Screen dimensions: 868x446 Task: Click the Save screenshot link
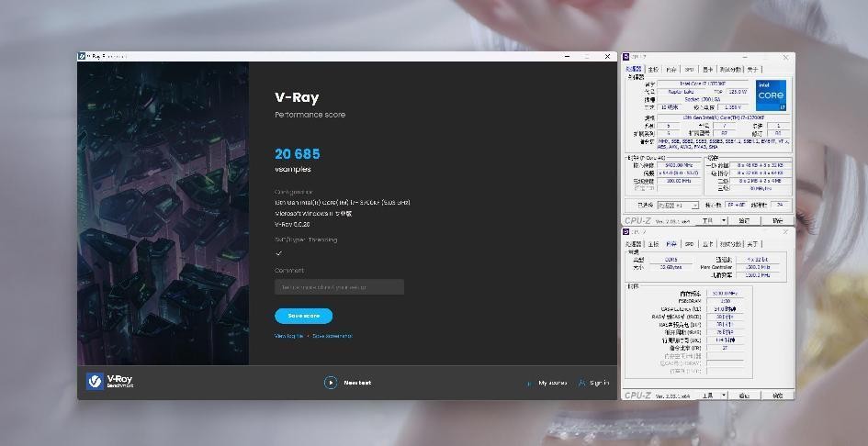[x=333, y=336]
